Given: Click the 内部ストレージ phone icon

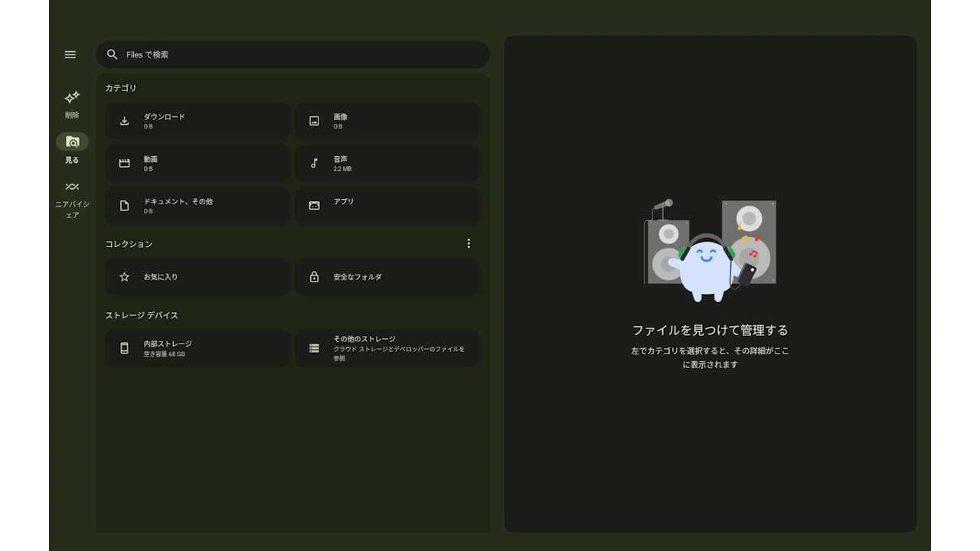Looking at the screenshot, I should (x=124, y=348).
